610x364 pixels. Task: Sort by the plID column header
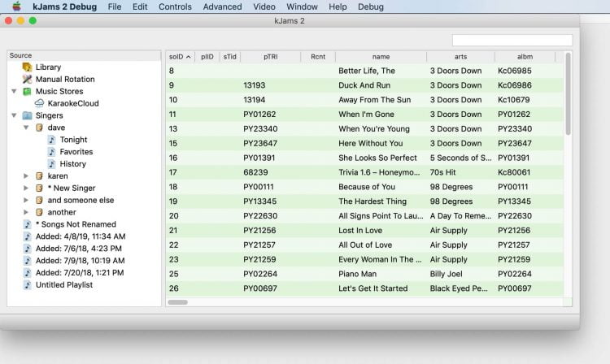(x=207, y=57)
